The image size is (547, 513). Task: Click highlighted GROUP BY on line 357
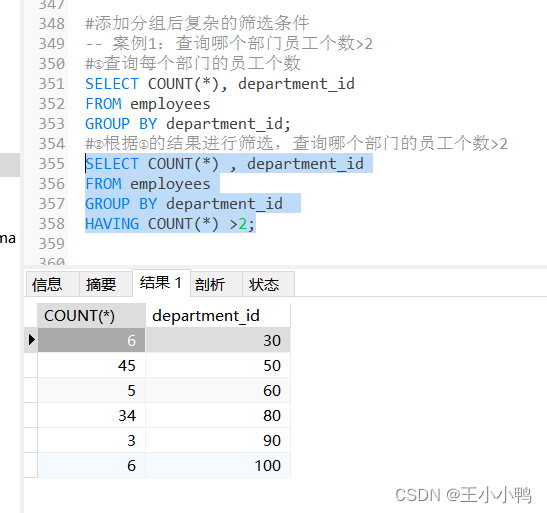point(184,204)
